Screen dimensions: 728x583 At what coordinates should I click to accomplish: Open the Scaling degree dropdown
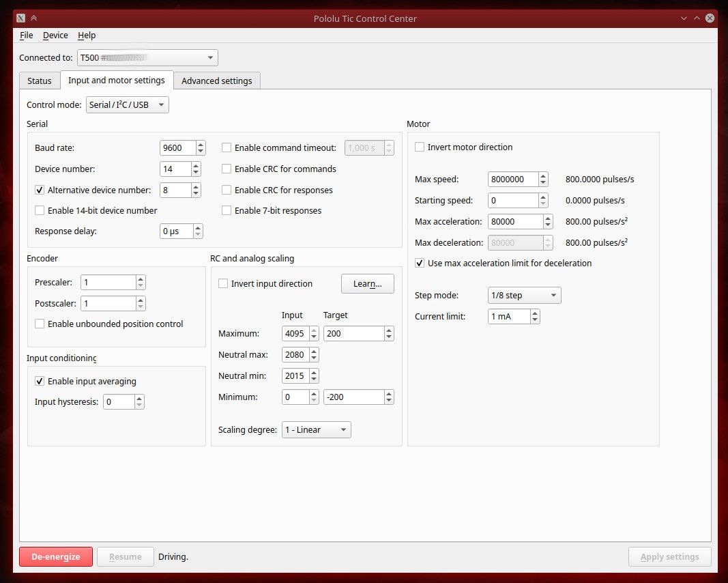316,429
